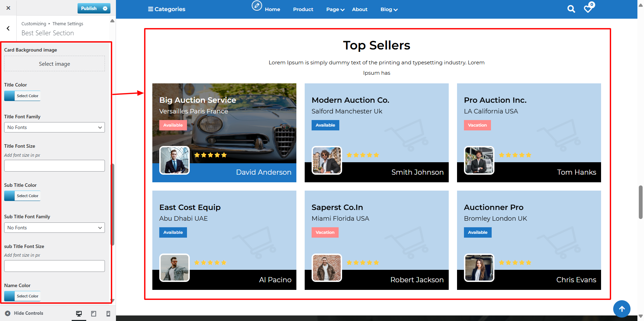Open the site search magnifier icon
This screenshot has width=644, height=321.
[x=571, y=9]
